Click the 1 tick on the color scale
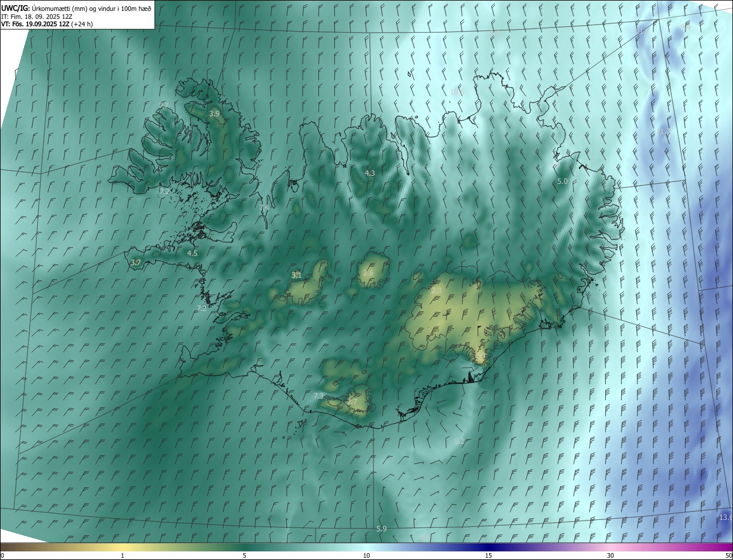The height and width of the screenshot is (560, 733). tap(123, 555)
